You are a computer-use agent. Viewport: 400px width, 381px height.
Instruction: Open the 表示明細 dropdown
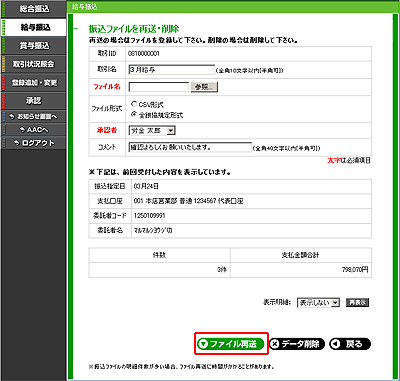coord(318,303)
